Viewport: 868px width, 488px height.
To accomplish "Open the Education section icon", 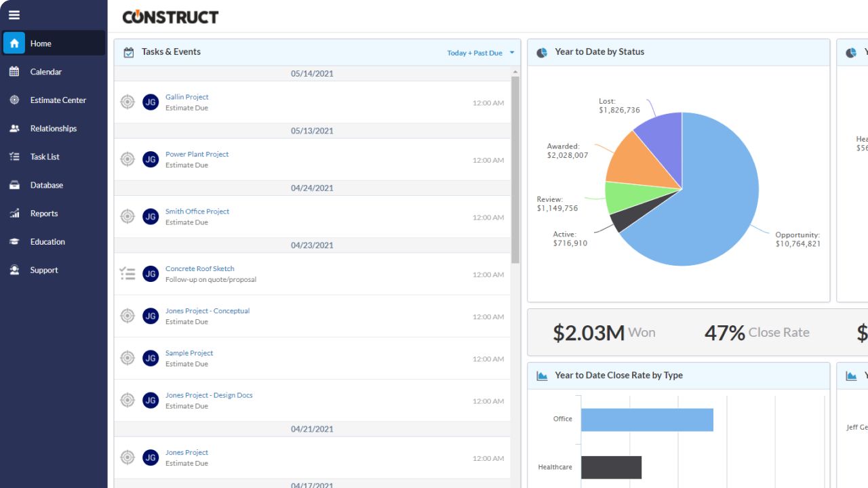I will click(x=14, y=241).
